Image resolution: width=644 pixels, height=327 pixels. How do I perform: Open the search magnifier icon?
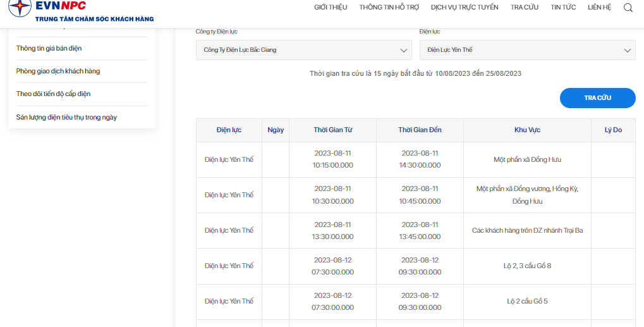pos(628,8)
